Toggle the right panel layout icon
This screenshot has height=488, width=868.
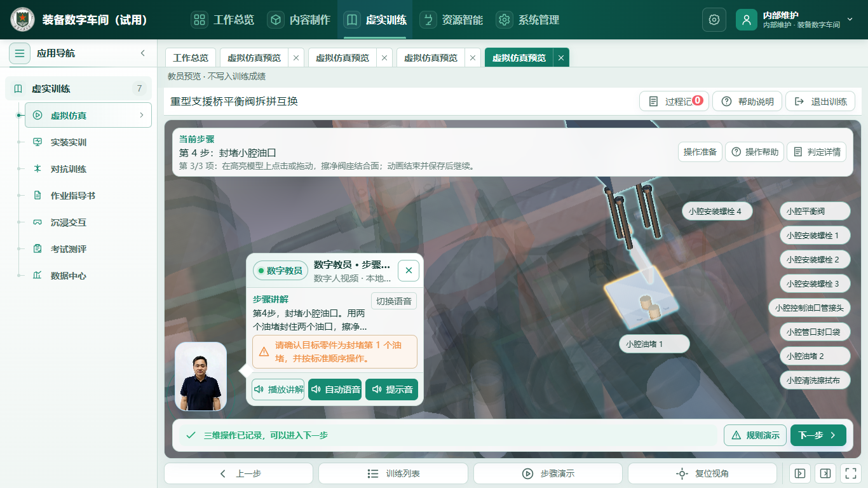[825, 473]
